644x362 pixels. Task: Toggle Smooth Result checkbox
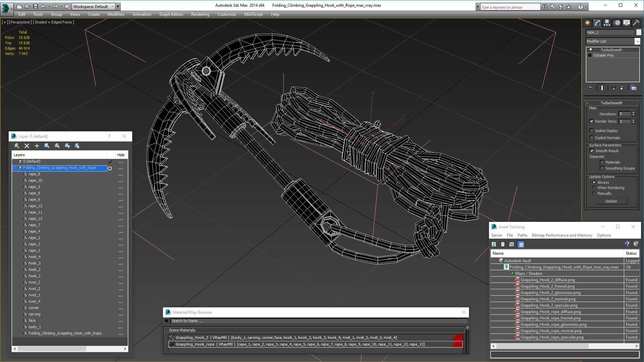click(x=592, y=151)
